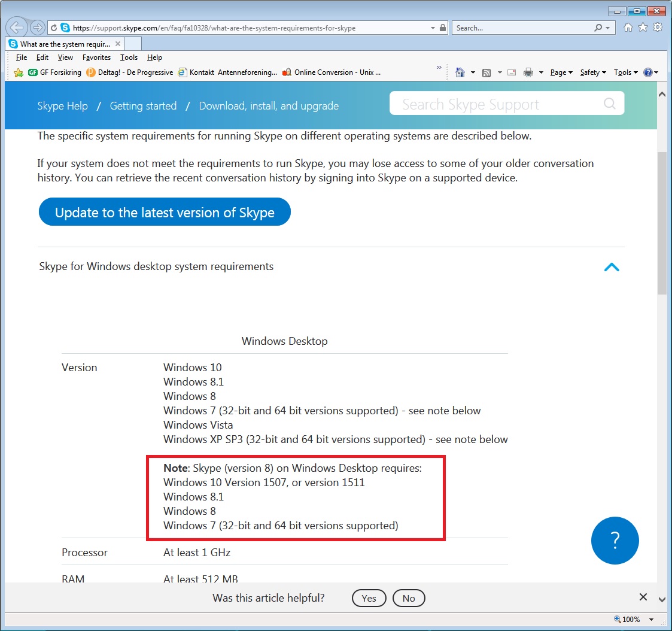Viewport: 672px width, 631px height.
Task: Open a new blank tab
Action: 133,44
